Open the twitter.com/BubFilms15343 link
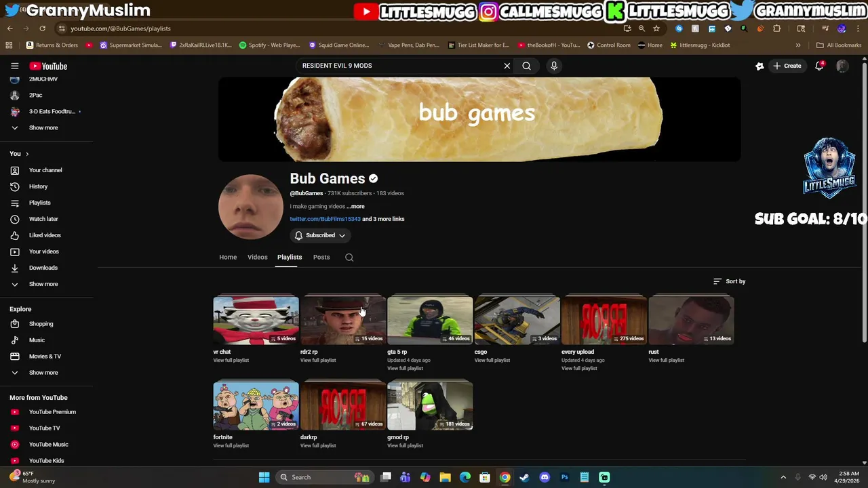This screenshot has width=868, height=488. [x=325, y=219]
